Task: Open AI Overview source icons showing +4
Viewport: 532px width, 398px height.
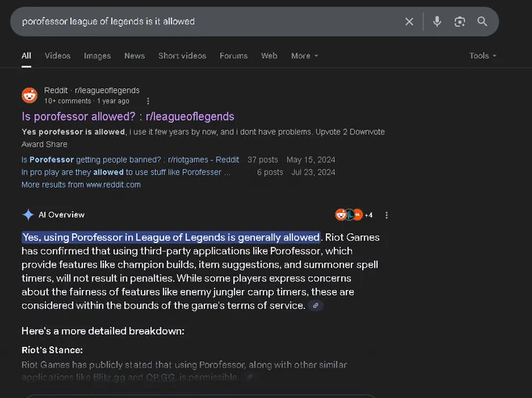Action: pos(354,215)
